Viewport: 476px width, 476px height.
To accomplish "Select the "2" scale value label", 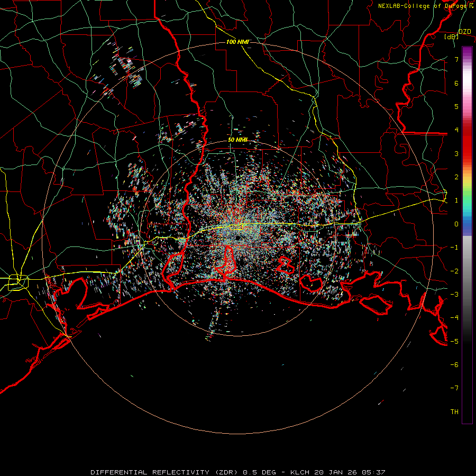I will [456, 177].
